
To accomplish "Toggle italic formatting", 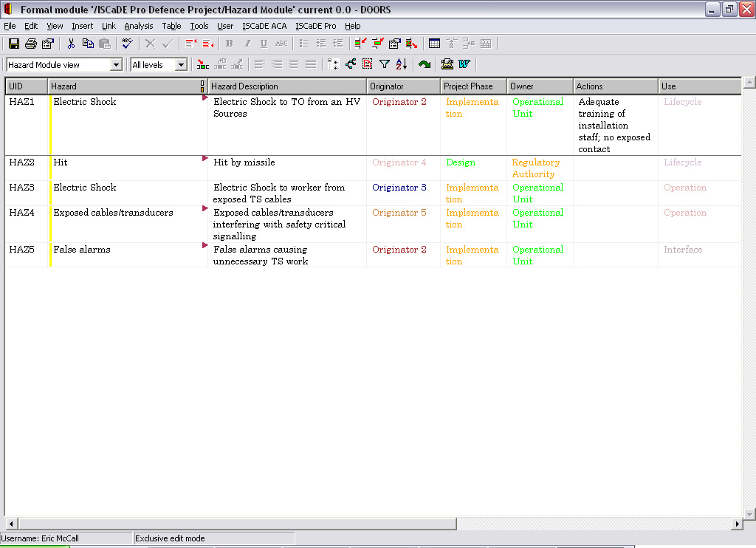I will (247, 44).
